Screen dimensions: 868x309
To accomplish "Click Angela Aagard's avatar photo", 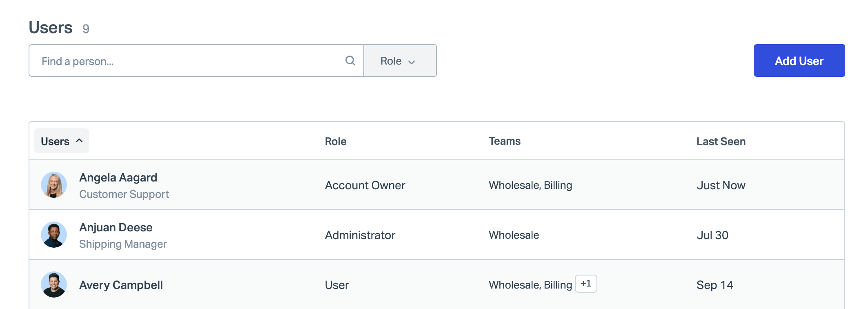I will 54,185.
